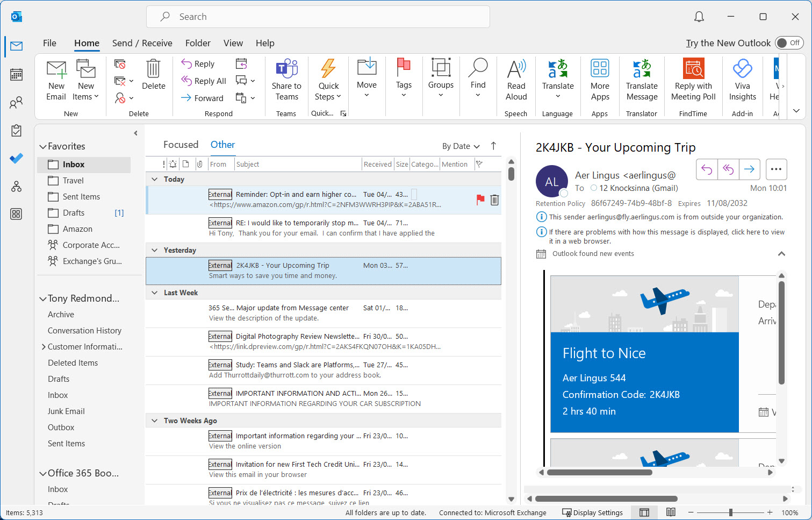The image size is (812, 520).
Task: Open more apps grid in navigation bar
Action: point(16,214)
